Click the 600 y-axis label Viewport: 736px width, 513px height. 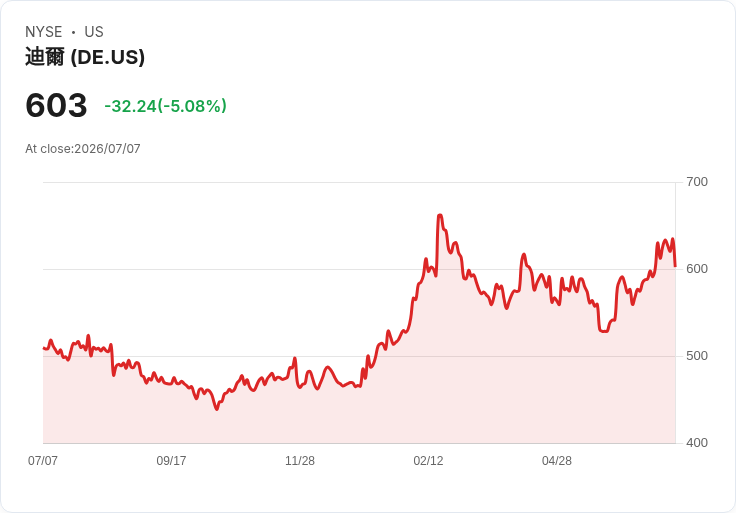(697, 269)
